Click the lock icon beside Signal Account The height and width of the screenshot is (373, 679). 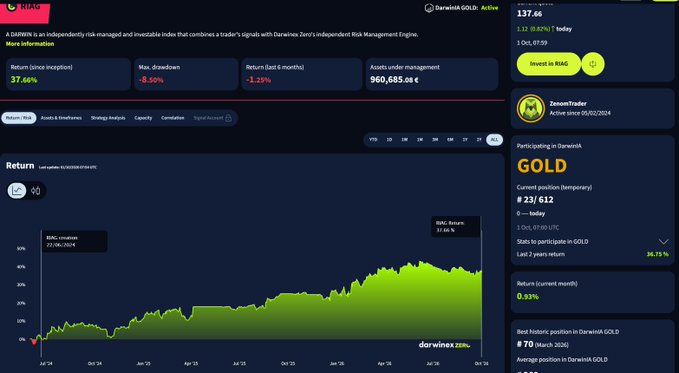pyautogui.click(x=229, y=118)
